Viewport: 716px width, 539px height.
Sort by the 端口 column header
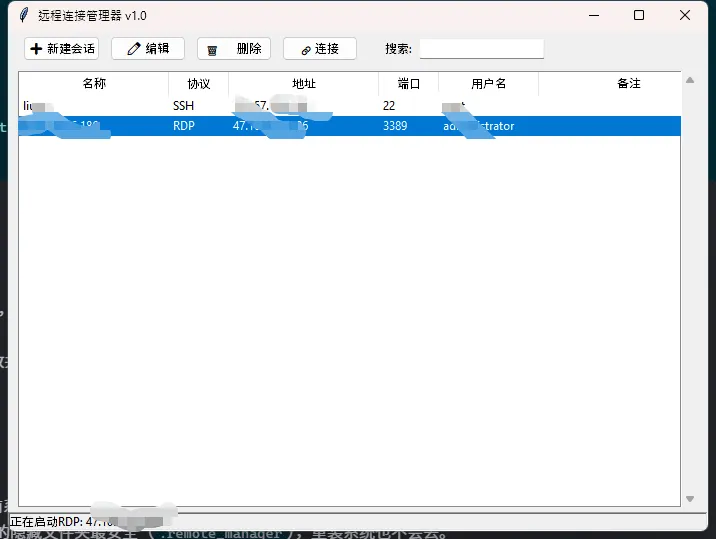409,84
